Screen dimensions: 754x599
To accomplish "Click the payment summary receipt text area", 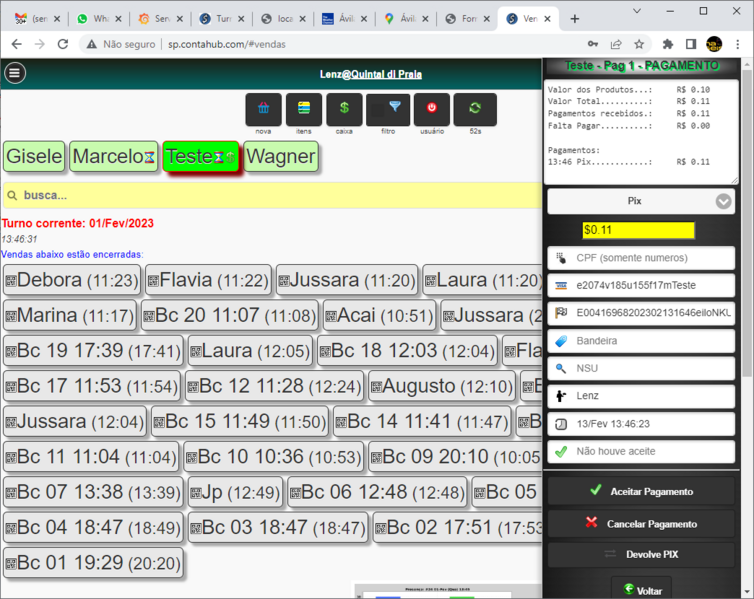I will [x=641, y=132].
